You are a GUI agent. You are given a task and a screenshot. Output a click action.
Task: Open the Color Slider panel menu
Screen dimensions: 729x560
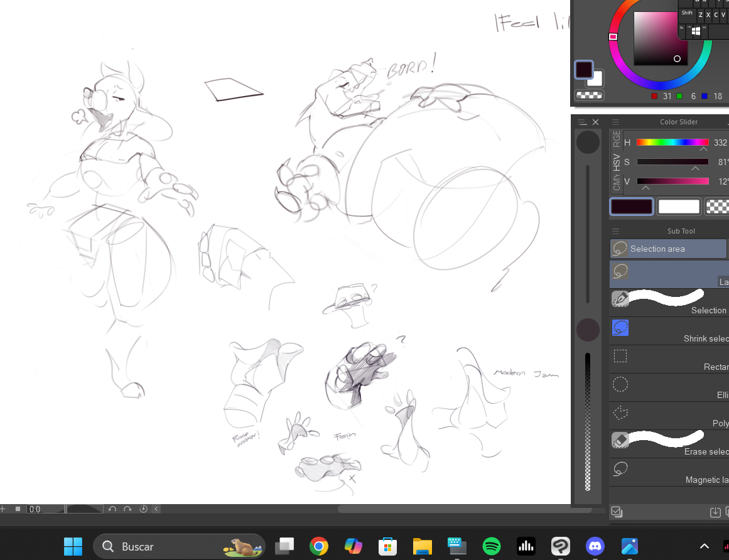point(616,122)
